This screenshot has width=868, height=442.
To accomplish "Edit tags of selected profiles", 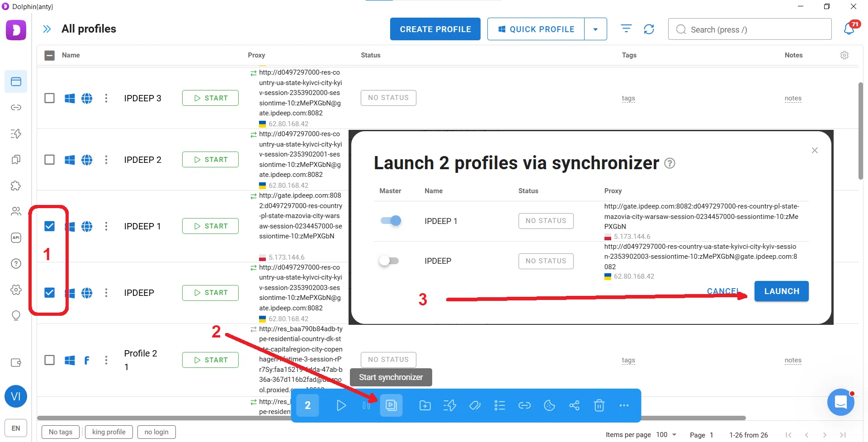I will pyautogui.click(x=475, y=405).
